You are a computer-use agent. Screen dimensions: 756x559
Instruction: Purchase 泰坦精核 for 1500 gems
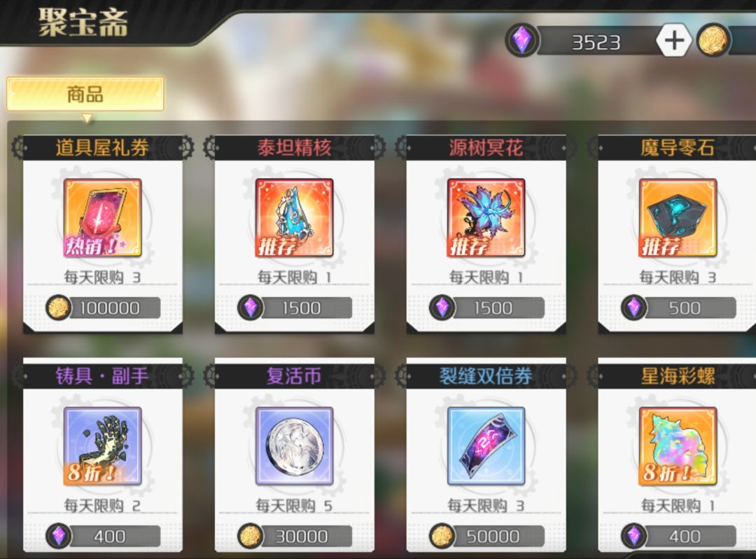295,308
